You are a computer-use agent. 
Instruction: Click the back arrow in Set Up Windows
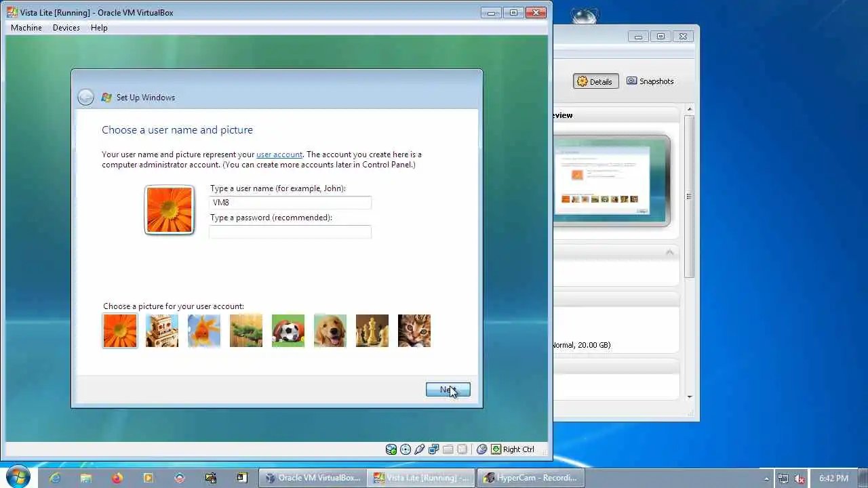[85, 98]
